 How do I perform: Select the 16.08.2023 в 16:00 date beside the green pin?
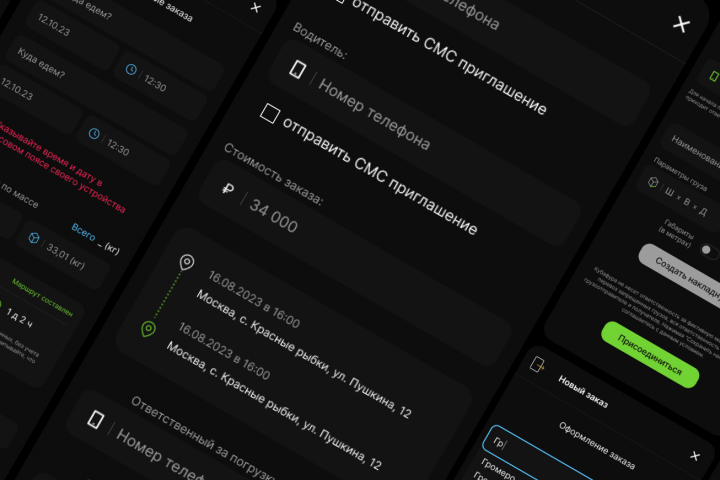point(224,351)
